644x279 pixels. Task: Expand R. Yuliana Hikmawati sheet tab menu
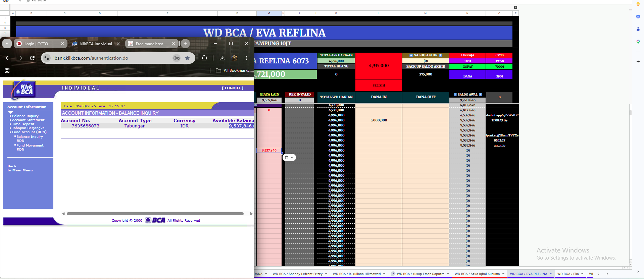384,274
